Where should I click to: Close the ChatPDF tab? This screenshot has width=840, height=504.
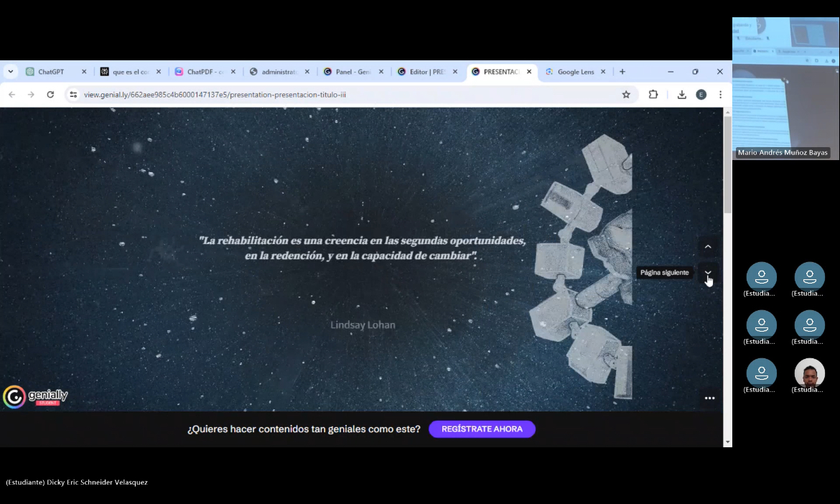click(233, 72)
